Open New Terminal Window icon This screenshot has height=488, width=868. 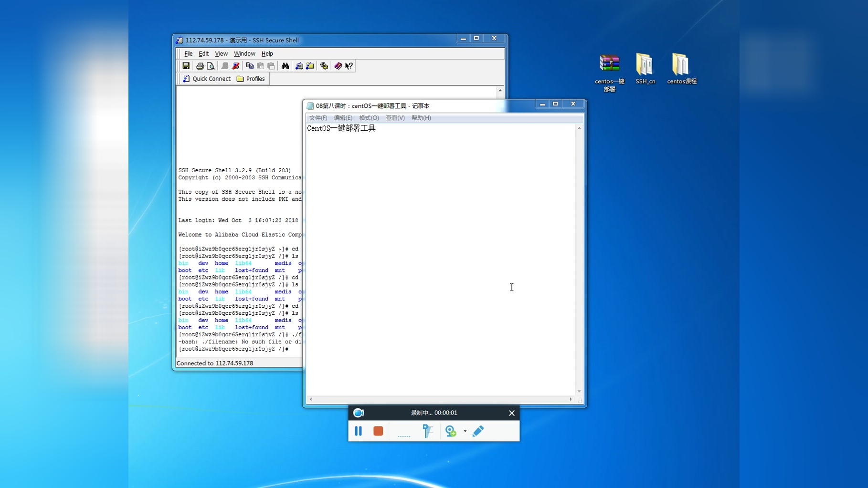point(299,66)
